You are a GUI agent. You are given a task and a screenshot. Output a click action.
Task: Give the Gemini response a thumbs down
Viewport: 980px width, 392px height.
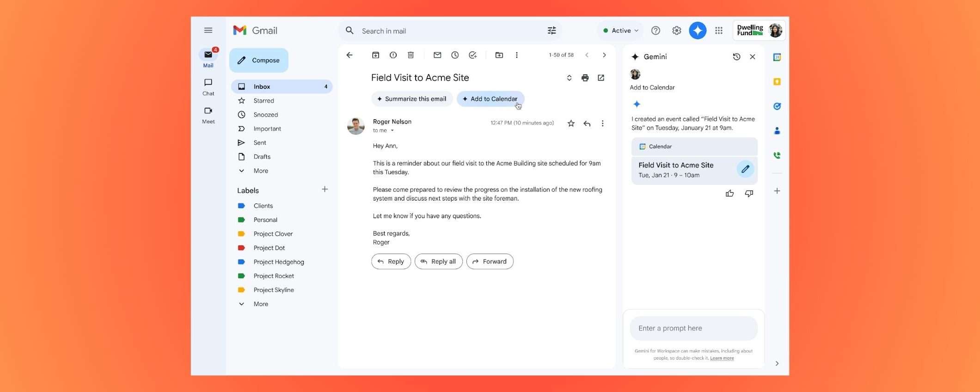(749, 194)
